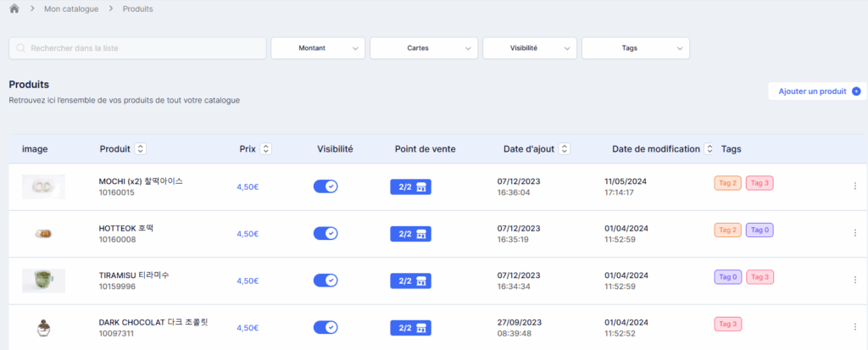
Task: Open the Cartes filter dropdown
Action: tap(424, 48)
